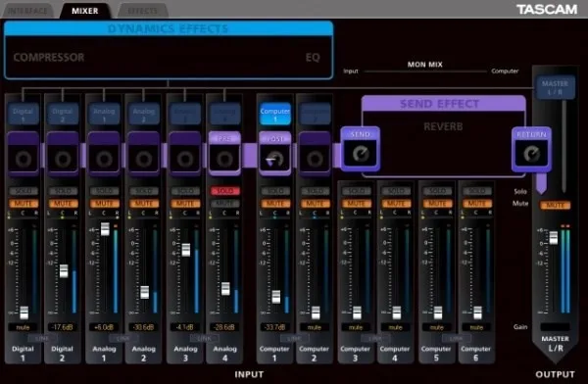Toggle the Master L/R MUTE button
This screenshot has width=588, height=384.
point(556,205)
